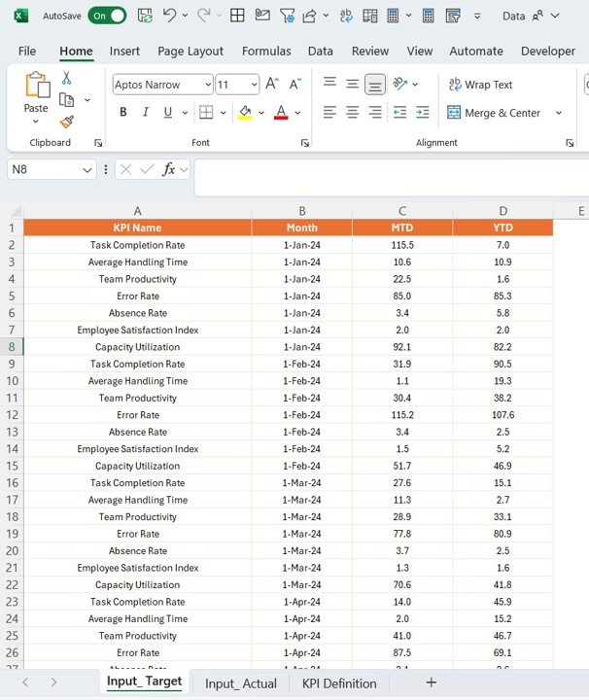Click the first calculator icon in quick access toolbar
Image resolution: width=589 pixels, height=700 pixels.
[x=393, y=16]
